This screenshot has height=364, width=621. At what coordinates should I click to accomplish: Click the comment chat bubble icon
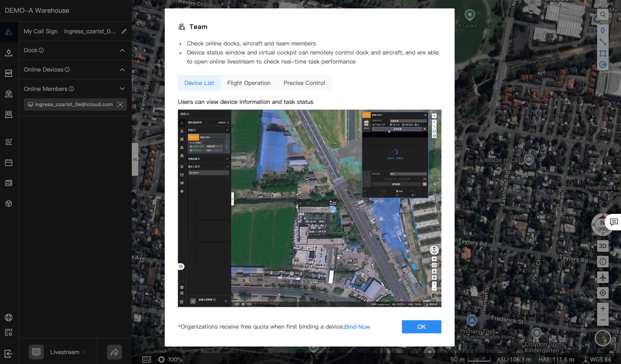614,222
